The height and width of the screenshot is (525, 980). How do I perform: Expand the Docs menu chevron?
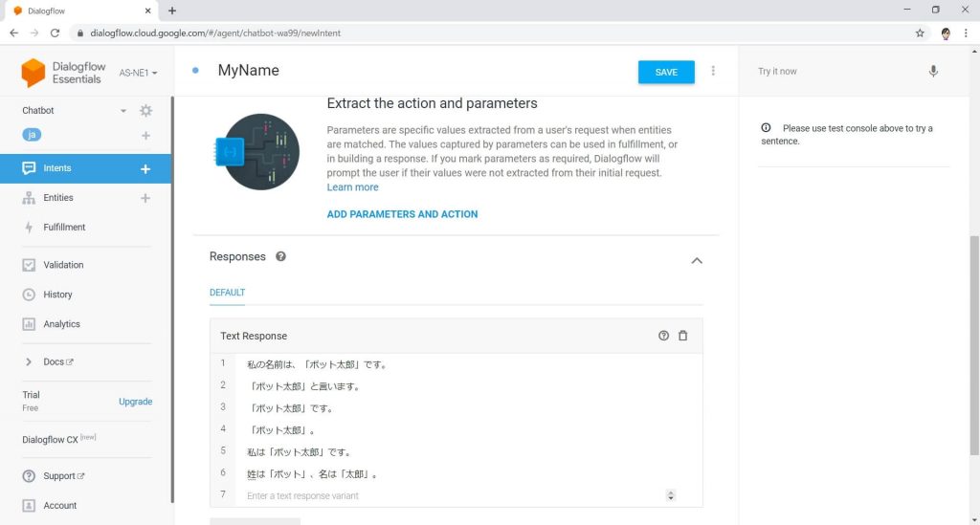pyautogui.click(x=28, y=361)
